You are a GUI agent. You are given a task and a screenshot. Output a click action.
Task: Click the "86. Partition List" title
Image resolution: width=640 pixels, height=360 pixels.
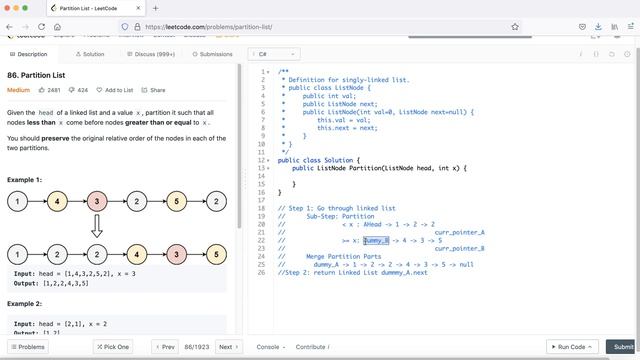pyautogui.click(x=36, y=75)
